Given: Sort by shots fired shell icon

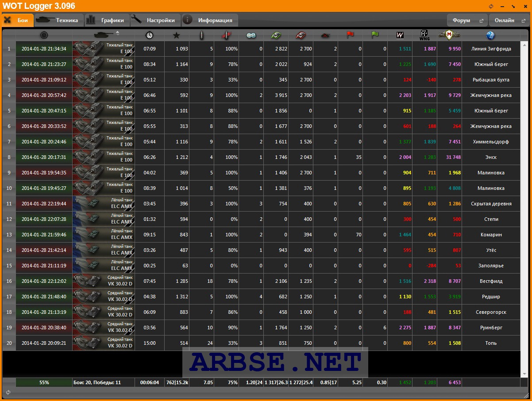Looking at the screenshot, I should pyautogui.click(x=202, y=35).
